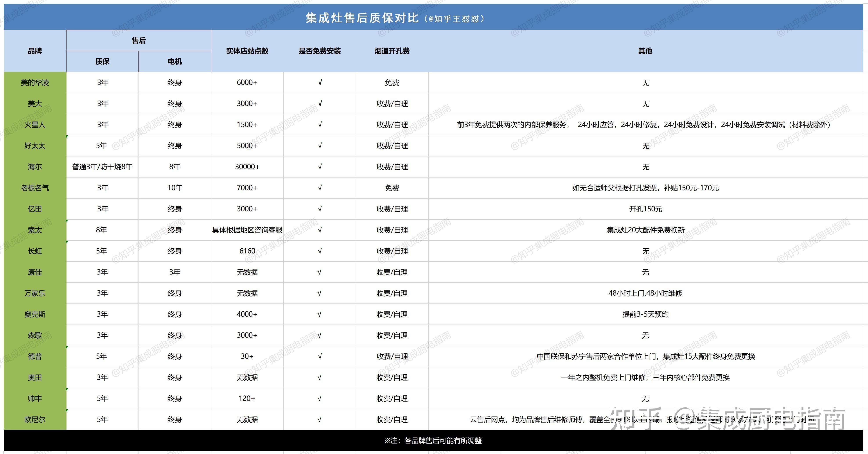
Task: Click the '6000+' store count cell
Action: click(247, 83)
